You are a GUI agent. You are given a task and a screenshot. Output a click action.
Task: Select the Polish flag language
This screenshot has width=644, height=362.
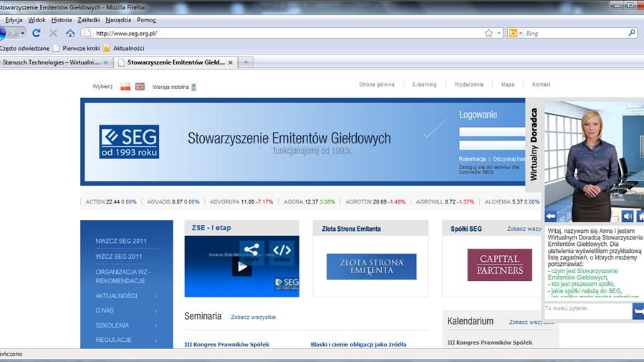[125, 87]
